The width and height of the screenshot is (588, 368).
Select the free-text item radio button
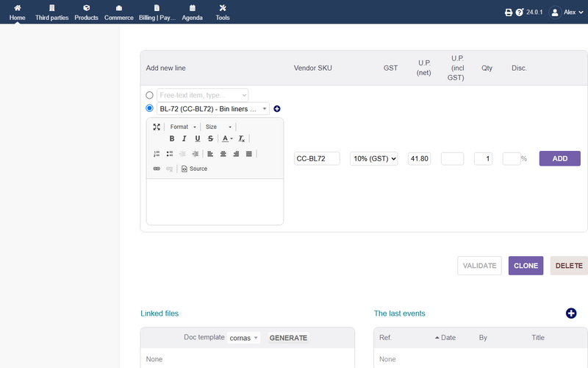(x=150, y=95)
